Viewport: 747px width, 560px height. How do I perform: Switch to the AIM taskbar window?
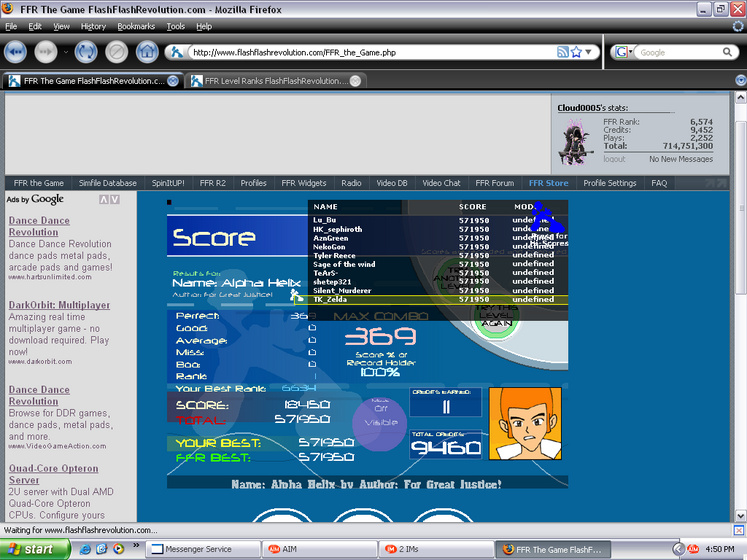(320, 550)
